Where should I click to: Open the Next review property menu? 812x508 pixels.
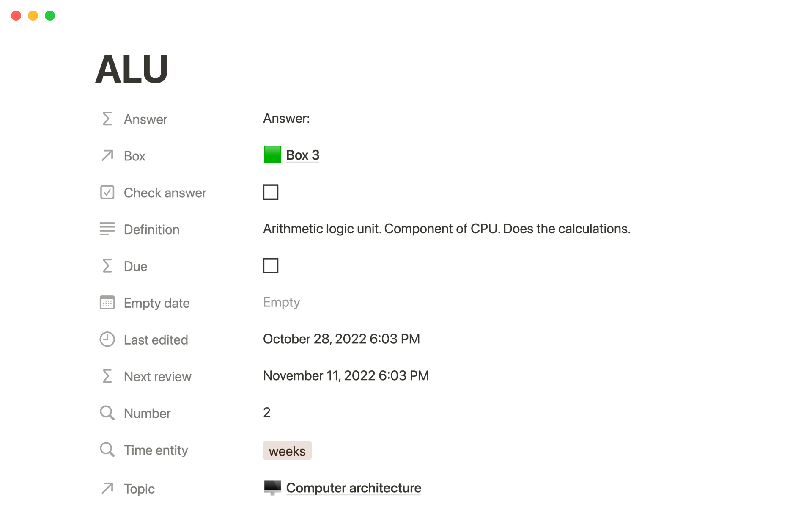pyautogui.click(x=157, y=376)
